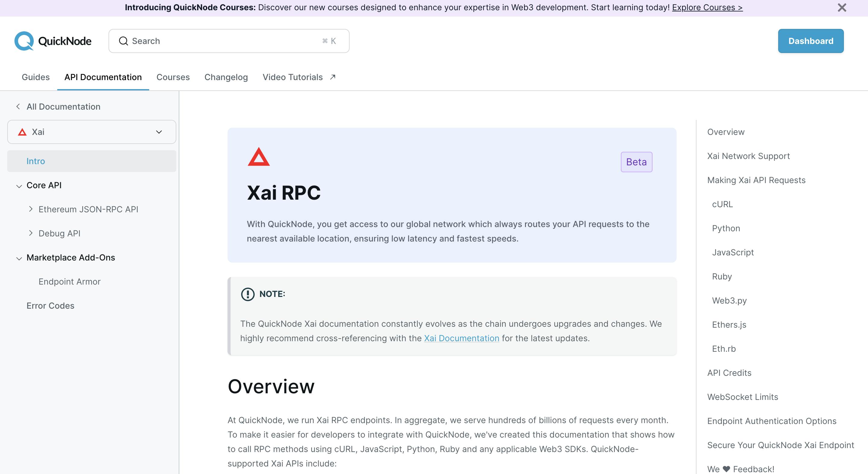Click the Marketplace Add-Ons label
The image size is (868, 474).
pos(71,257)
